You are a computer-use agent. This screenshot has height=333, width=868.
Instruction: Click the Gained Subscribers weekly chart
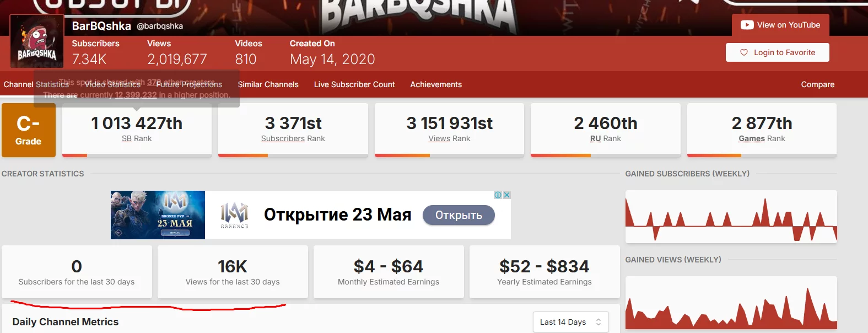(x=731, y=217)
